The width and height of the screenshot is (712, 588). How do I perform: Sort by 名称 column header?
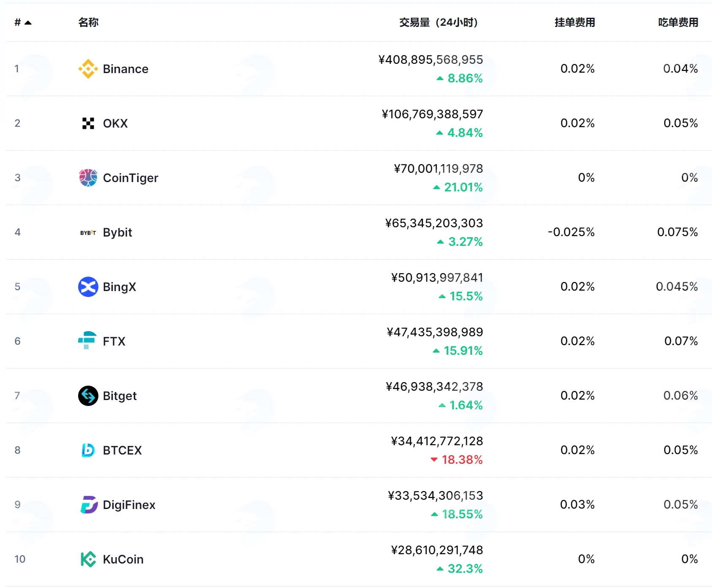pyautogui.click(x=88, y=22)
